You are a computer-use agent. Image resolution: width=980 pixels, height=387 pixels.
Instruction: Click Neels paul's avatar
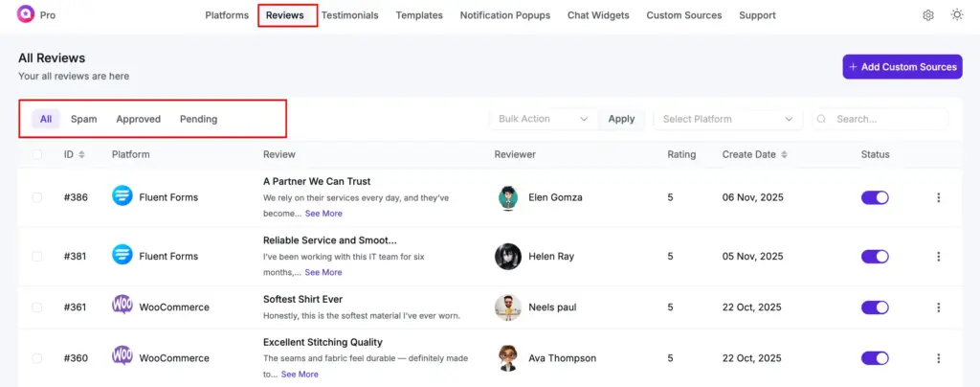pos(508,307)
